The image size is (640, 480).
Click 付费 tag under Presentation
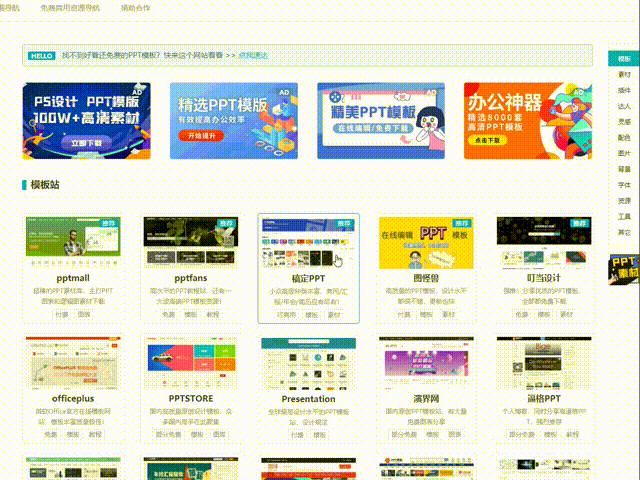(298, 435)
